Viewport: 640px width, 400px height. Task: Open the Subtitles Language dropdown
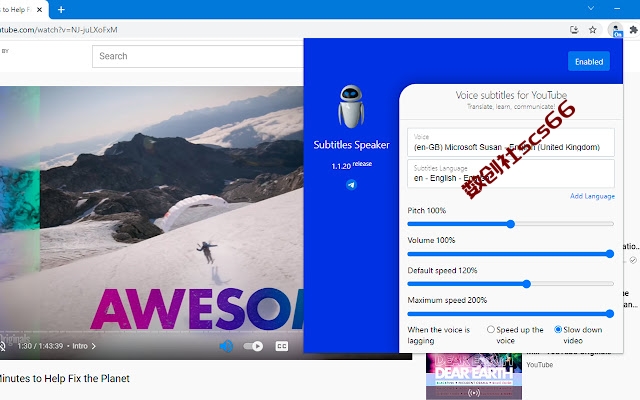pos(511,174)
